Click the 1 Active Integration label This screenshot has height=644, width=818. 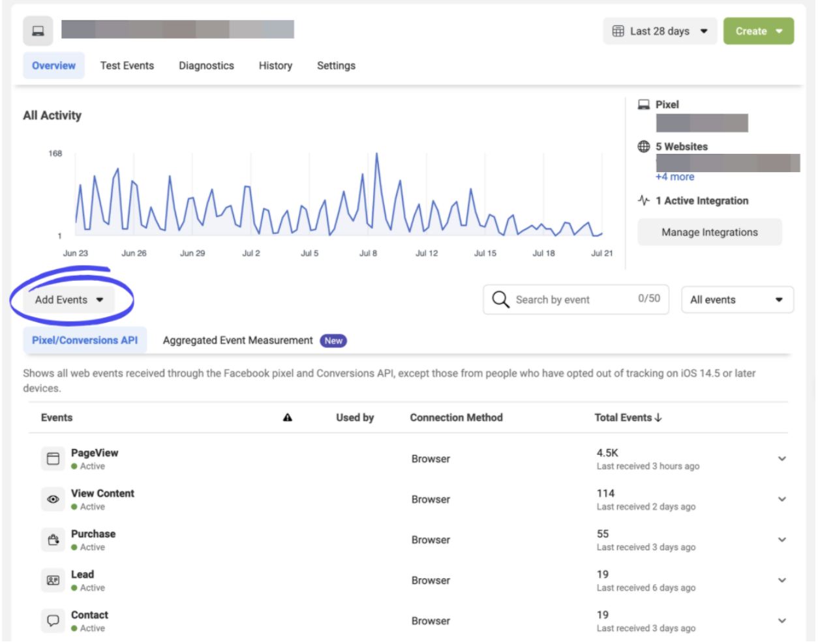[x=702, y=201]
